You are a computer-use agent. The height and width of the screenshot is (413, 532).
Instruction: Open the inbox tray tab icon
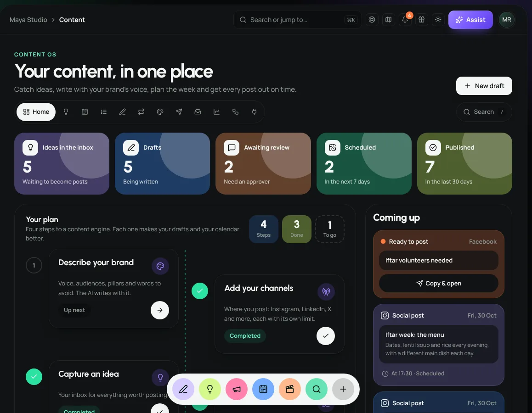198,112
